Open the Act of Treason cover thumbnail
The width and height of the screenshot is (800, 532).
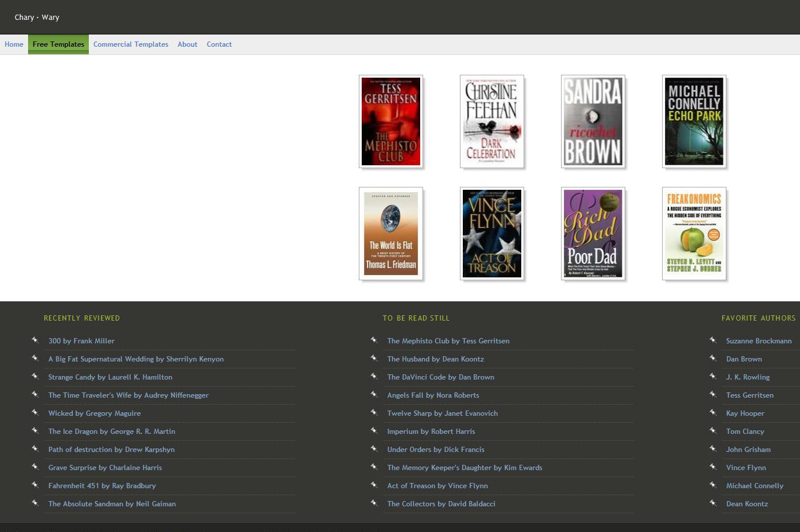click(x=492, y=234)
